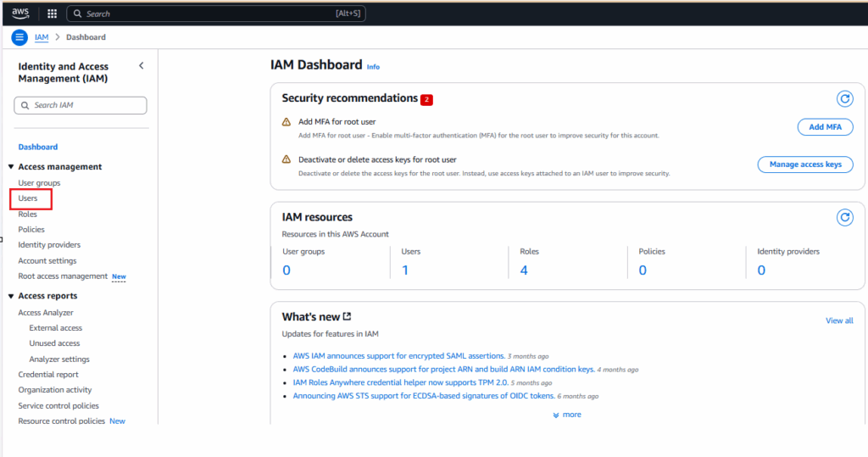Click 'Resources in this AWS Account' text
This screenshot has width=868, height=457.
click(335, 234)
